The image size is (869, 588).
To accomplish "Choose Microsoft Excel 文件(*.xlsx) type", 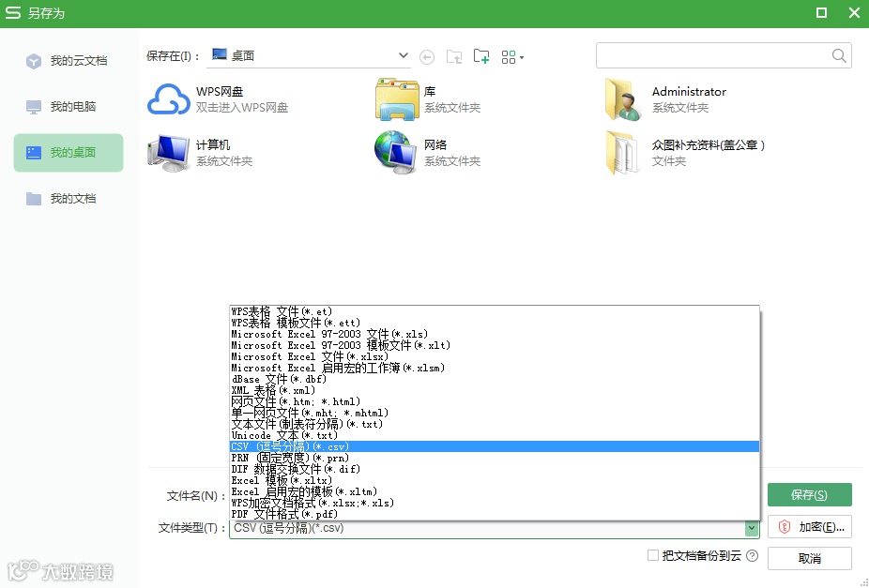I will tap(495, 356).
